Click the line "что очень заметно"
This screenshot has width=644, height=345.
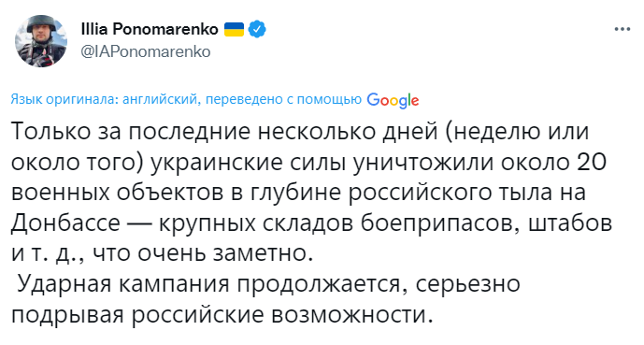204,253
